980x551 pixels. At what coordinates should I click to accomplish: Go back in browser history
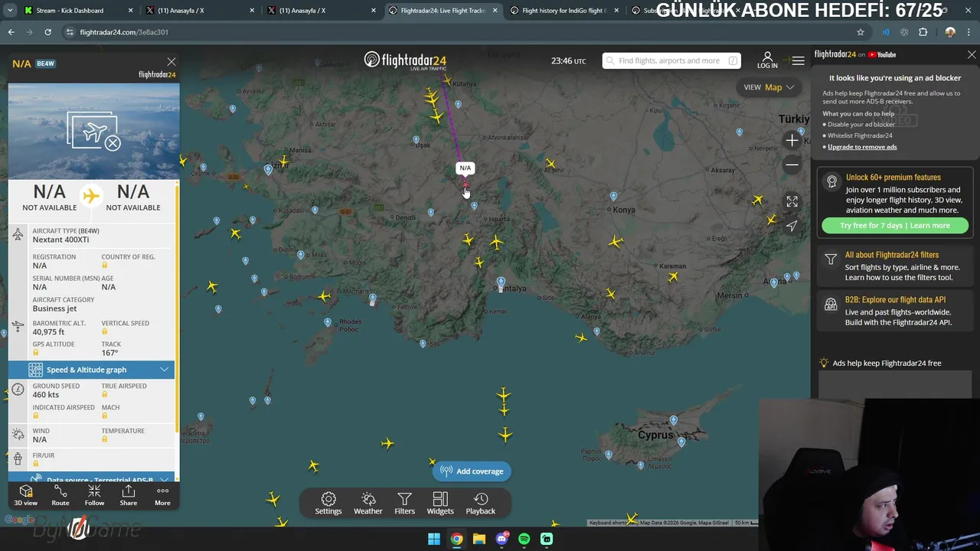click(x=11, y=32)
